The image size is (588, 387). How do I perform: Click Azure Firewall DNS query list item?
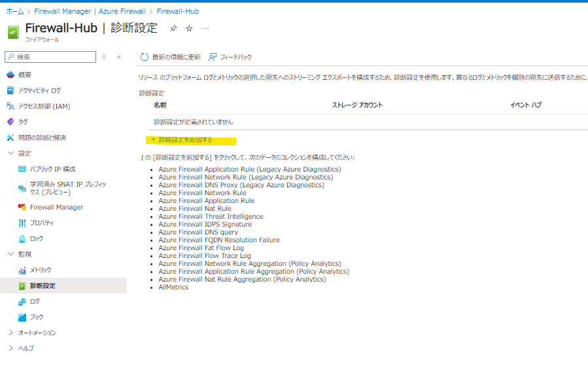click(198, 232)
